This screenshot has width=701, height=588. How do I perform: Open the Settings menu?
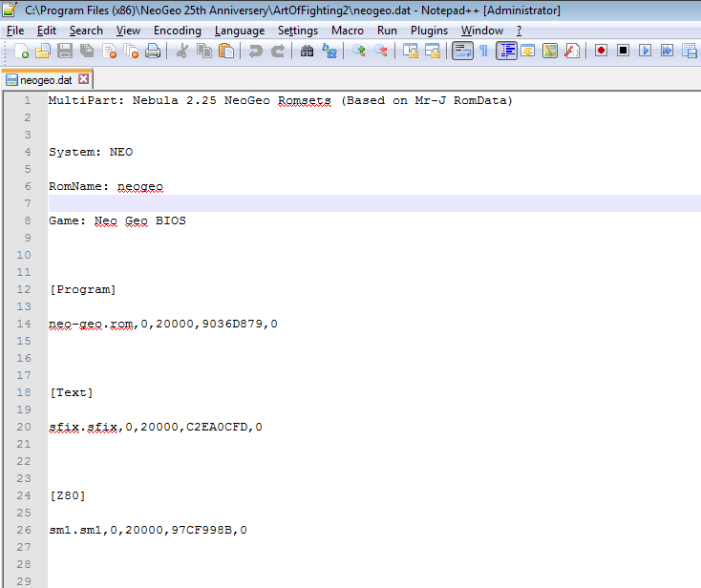(x=298, y=31)
